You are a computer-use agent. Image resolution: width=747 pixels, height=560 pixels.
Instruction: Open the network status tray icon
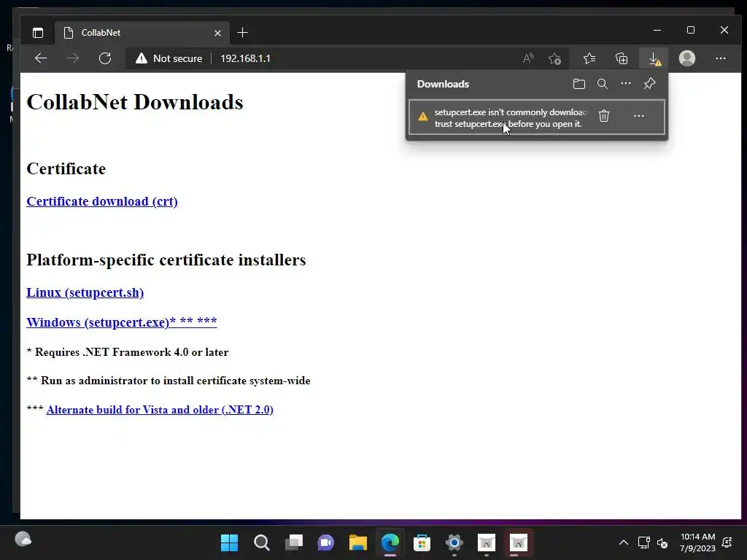point(643,542)
